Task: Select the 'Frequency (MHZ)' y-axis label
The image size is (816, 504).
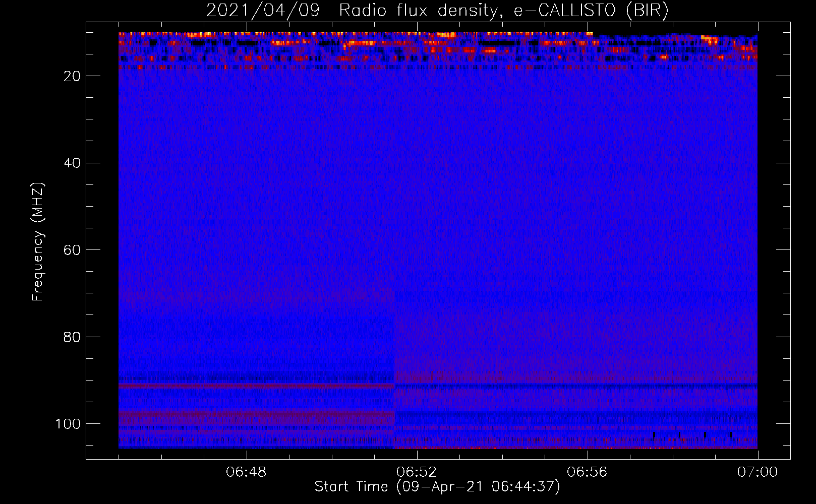Action: 38,241
